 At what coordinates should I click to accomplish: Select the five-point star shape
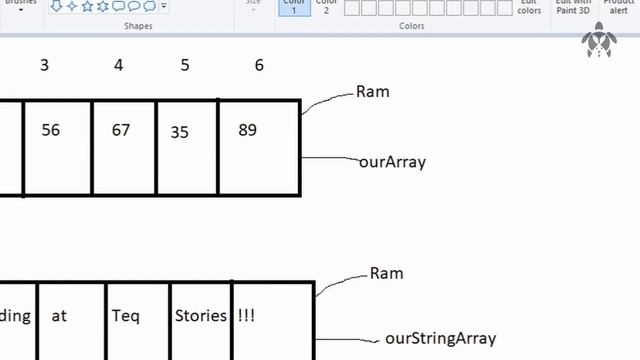tap(87, 6)
